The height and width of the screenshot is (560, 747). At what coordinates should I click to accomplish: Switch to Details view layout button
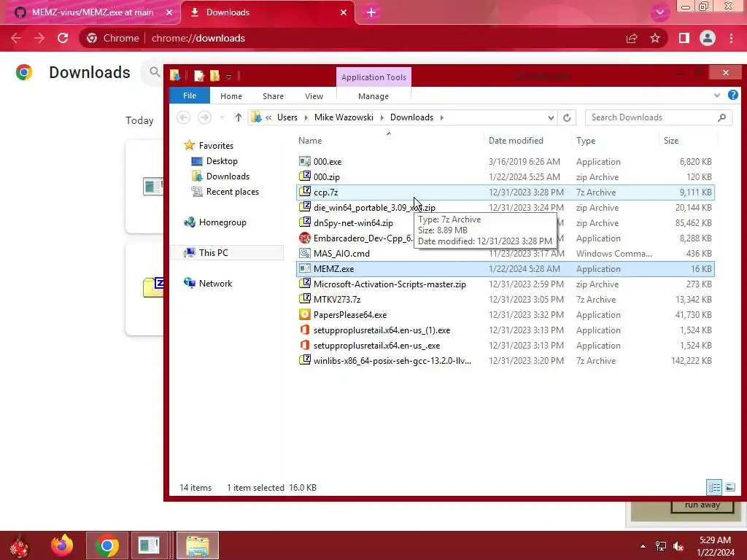tap(714, 487)
